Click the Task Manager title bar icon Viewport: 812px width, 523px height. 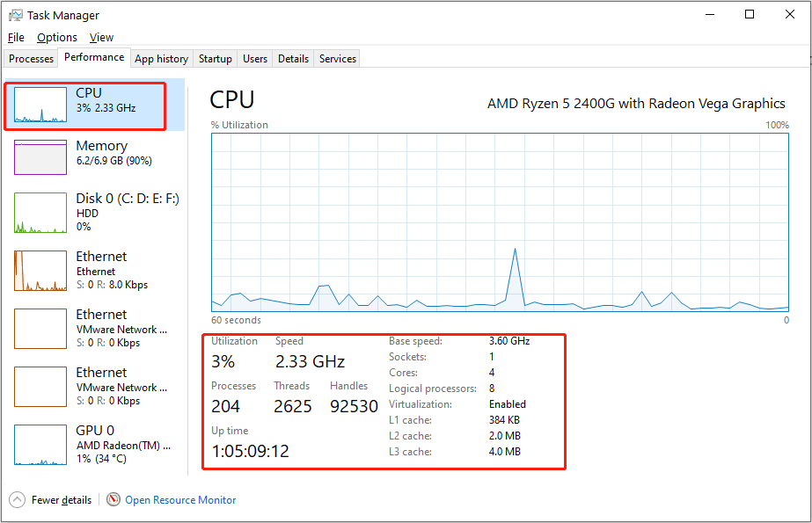click(16, 15)
